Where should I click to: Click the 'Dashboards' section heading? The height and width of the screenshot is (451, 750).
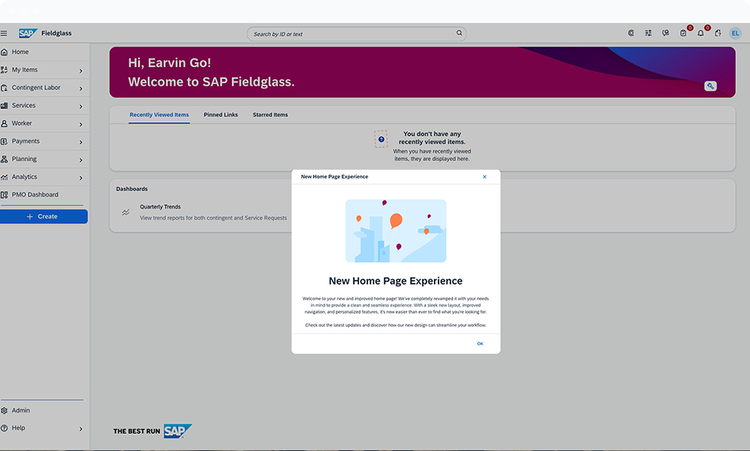click(132, 189)
